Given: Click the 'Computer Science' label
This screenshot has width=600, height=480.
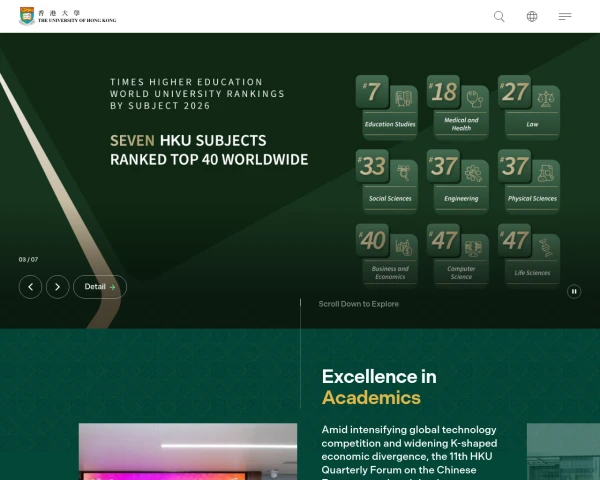Looking at the screenshot, I should tap(461, 273).
